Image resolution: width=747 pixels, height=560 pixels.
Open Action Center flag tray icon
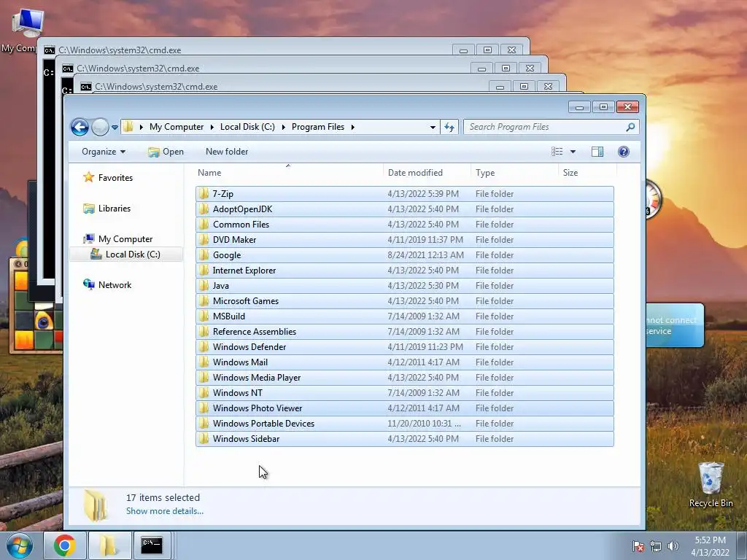[x=638, y=546]
